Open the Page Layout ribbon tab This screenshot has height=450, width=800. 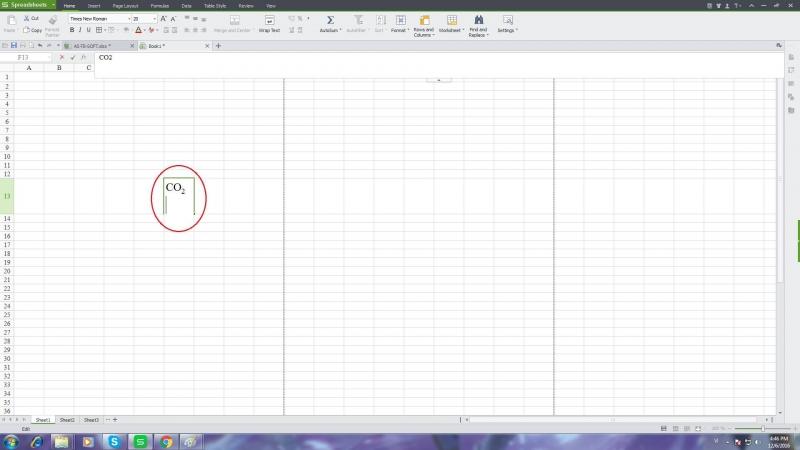(x=125, y=5)
